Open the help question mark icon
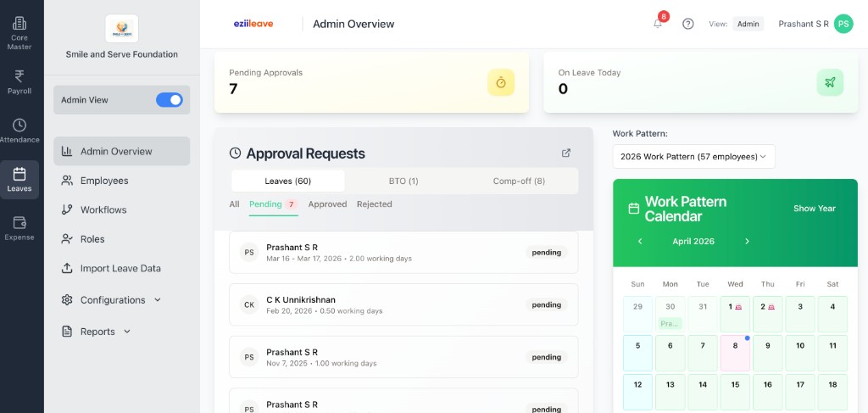Screen dimensions: 868x413 [688, 24]
